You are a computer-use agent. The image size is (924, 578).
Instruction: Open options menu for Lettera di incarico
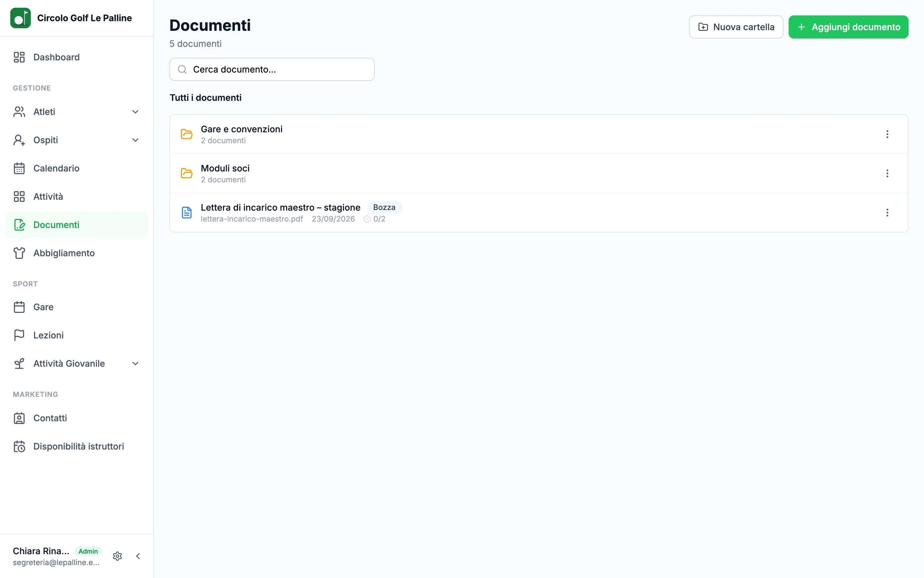887,213
